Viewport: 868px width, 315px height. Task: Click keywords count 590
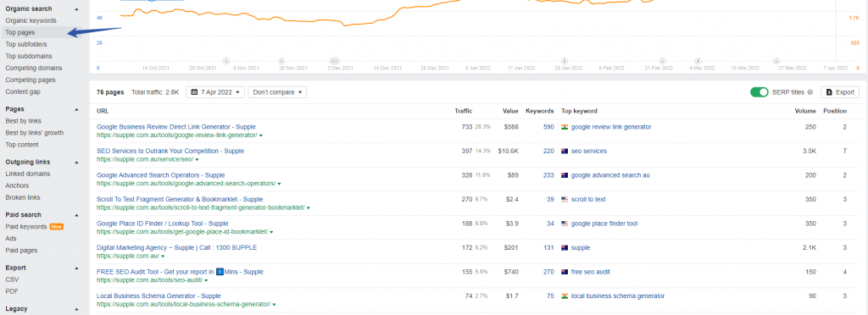click(548, 127)
